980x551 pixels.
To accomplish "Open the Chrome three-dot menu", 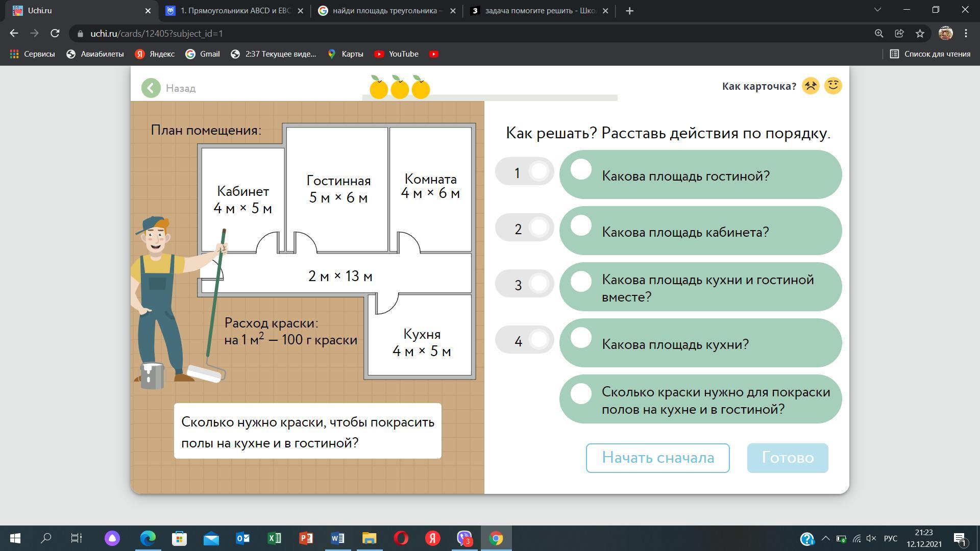I will (966, 33).
